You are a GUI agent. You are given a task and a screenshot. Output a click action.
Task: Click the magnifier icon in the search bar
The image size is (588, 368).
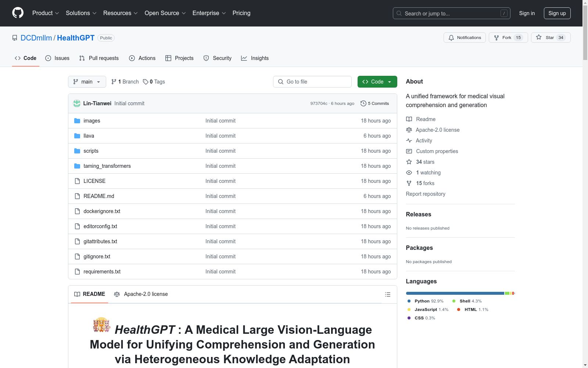pos(399,13)
